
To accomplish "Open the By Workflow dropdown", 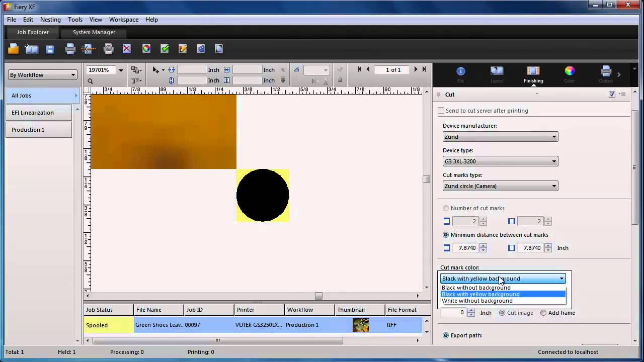I will point(42,75).
